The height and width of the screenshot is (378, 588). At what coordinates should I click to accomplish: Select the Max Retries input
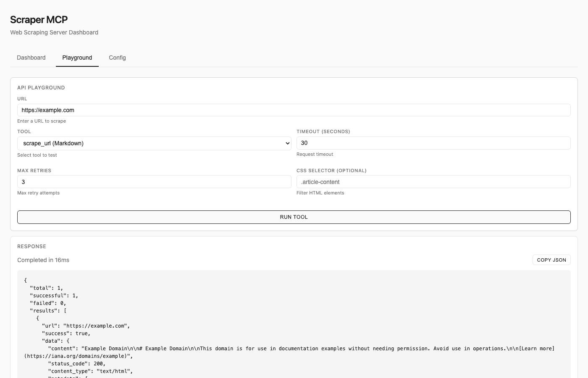click(x=154, y=181)
